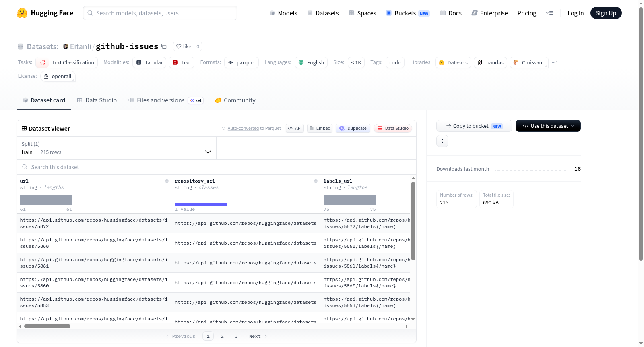Image resolution: width=644 pixels, height=347 pixels.
Task: Open the API button in Dataset Viewer
Action: click(x=295, y=128)
